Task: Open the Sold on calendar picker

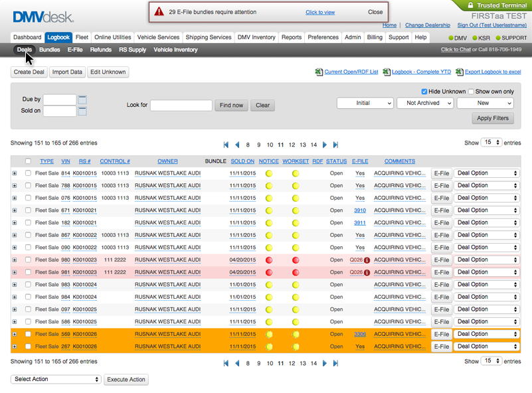Action: (x=82, y=111)
